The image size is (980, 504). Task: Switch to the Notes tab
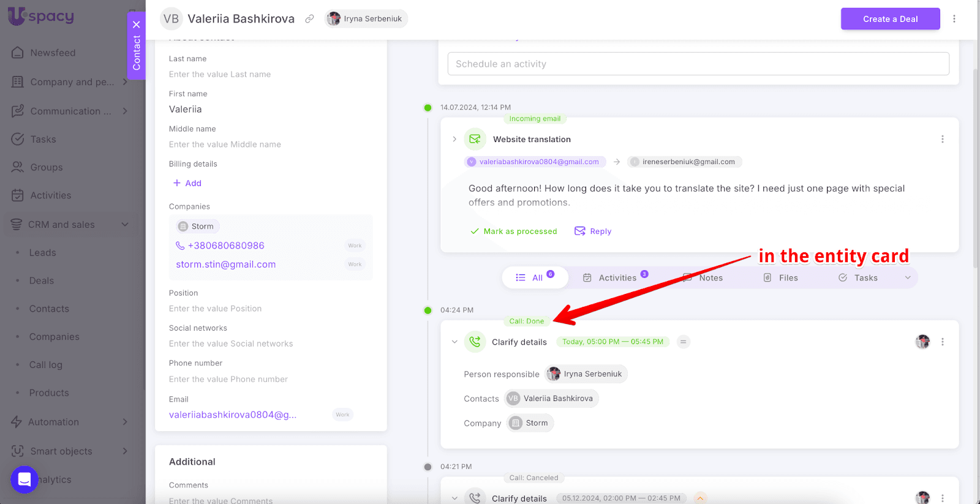(704, 277)
